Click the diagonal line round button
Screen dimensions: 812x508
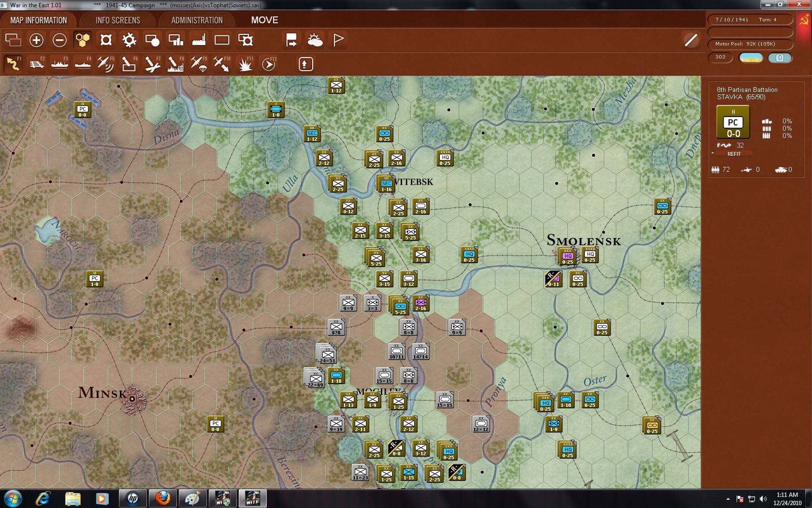pyautogui.click(x=691, y=40)
